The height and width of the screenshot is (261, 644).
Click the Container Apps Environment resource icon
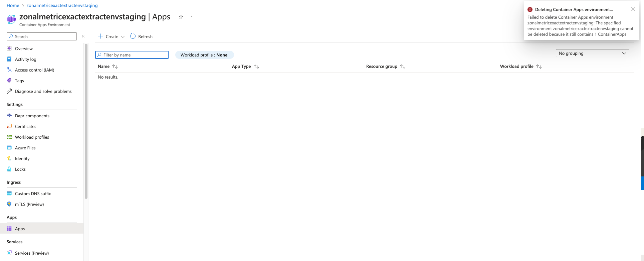pos(11,19)
